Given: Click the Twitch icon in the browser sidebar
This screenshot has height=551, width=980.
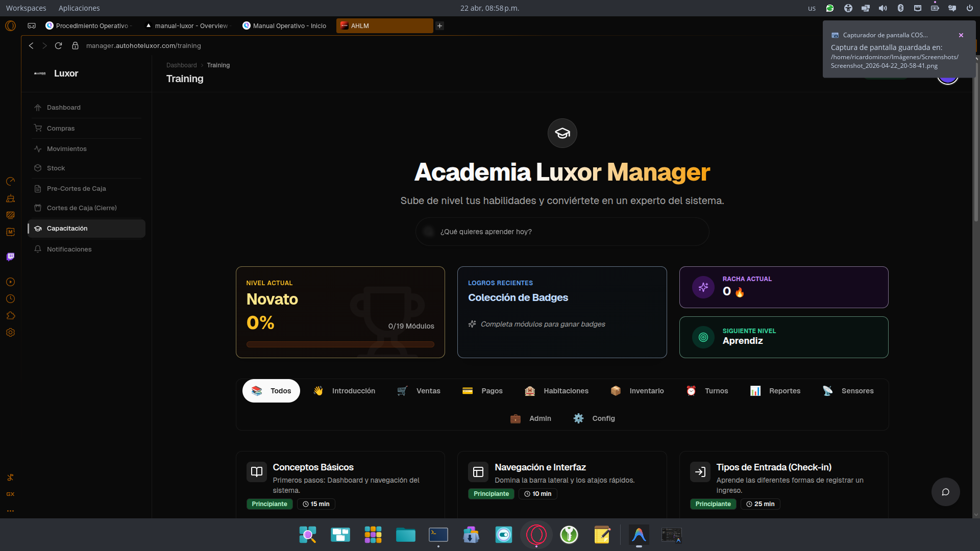Looking at the screenshot, I should click(x=10, y=257).
